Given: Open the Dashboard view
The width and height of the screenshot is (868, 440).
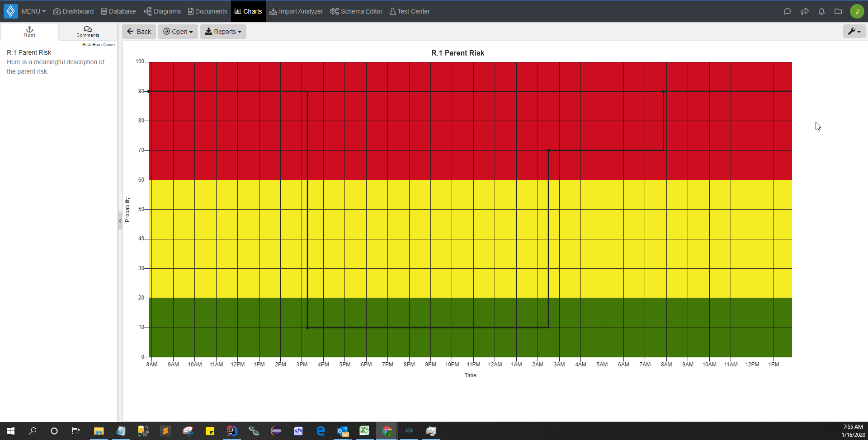Looking at the screenshot, I should pyautogui.click(x=73, y=11).
